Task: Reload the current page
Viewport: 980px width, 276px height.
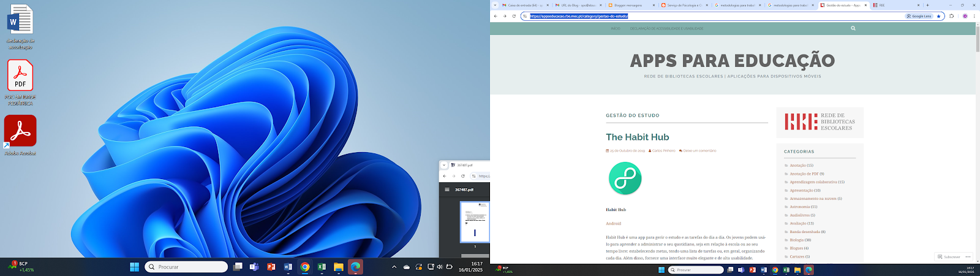Action: coord(514,16)
